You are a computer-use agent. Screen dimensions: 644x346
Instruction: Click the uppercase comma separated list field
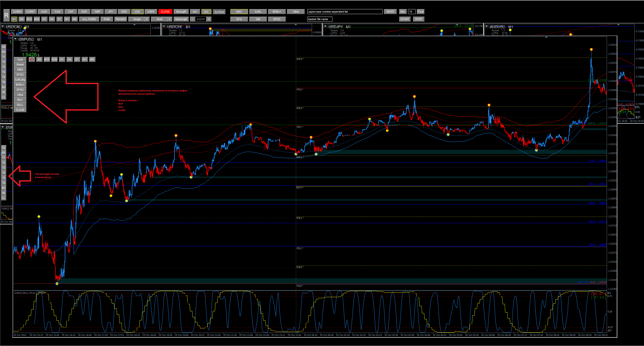tap(345, 12)
